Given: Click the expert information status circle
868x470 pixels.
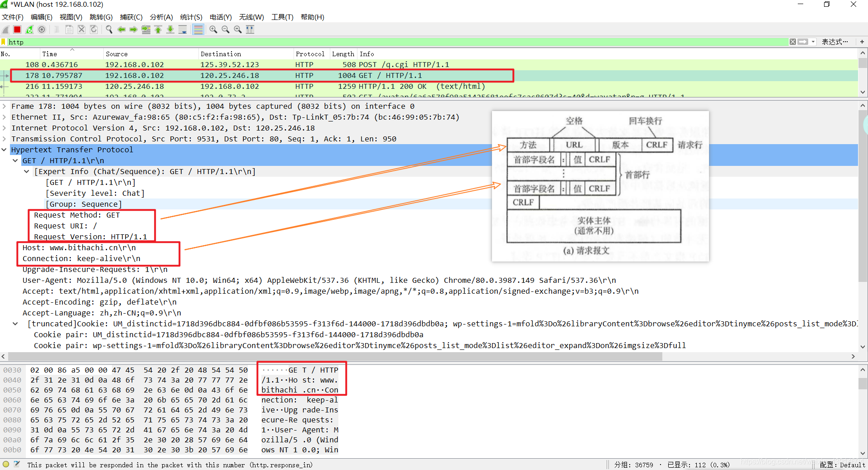Looking at the screenshot, I should [6, 464].
